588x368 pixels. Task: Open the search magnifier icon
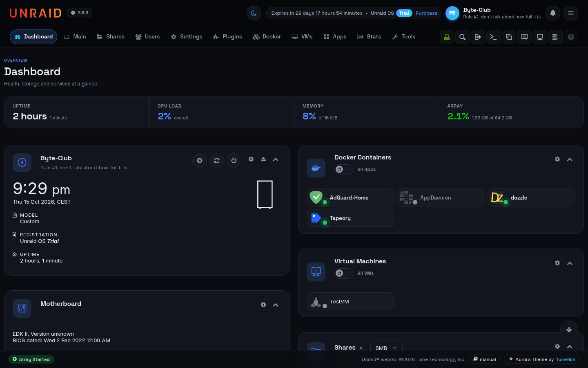[x=463, y=37]
